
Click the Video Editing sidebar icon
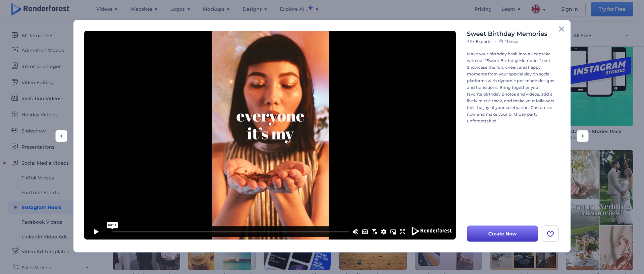[x=15, y=82]
